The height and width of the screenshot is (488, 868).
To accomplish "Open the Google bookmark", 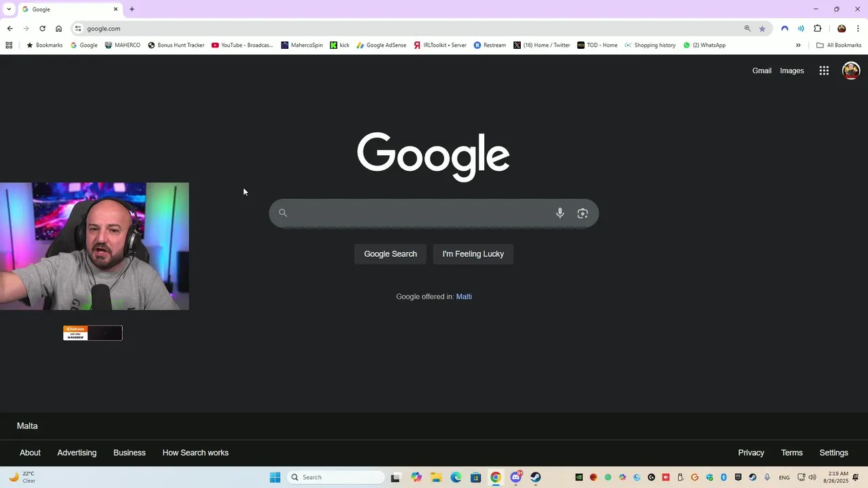I will click(84, 45).
